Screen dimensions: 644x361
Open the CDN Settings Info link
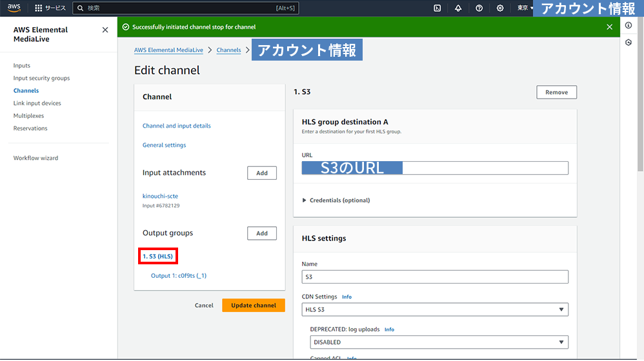coord(347,297)
